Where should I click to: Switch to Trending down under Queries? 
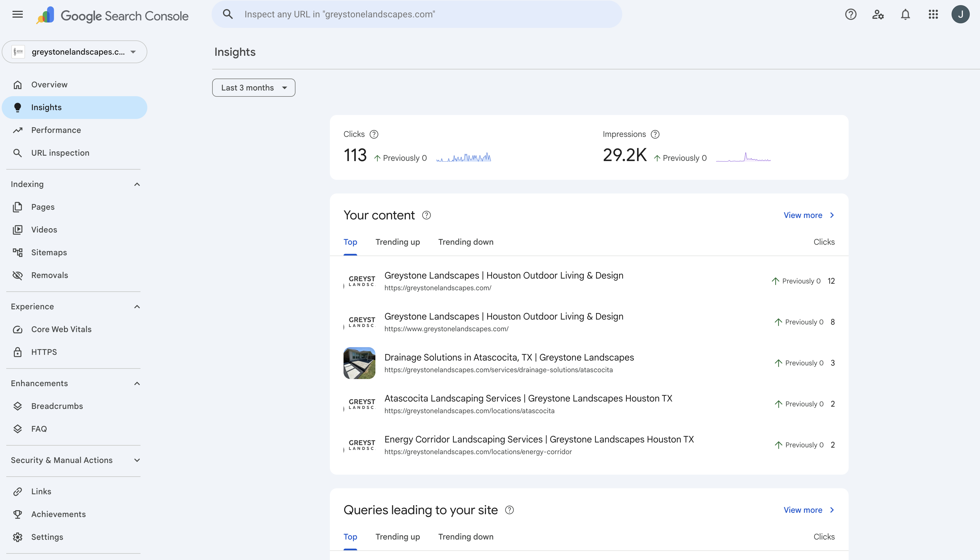466,537
